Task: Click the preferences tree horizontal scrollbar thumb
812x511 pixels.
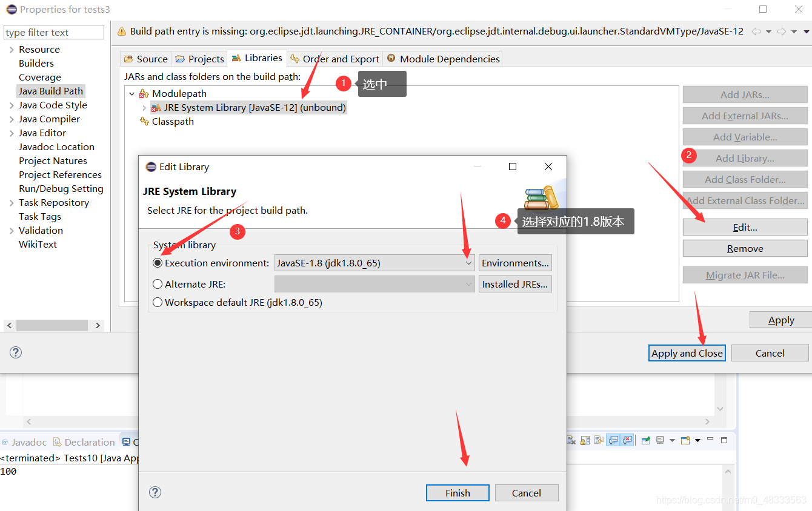Action: click(x=52, y=325)
